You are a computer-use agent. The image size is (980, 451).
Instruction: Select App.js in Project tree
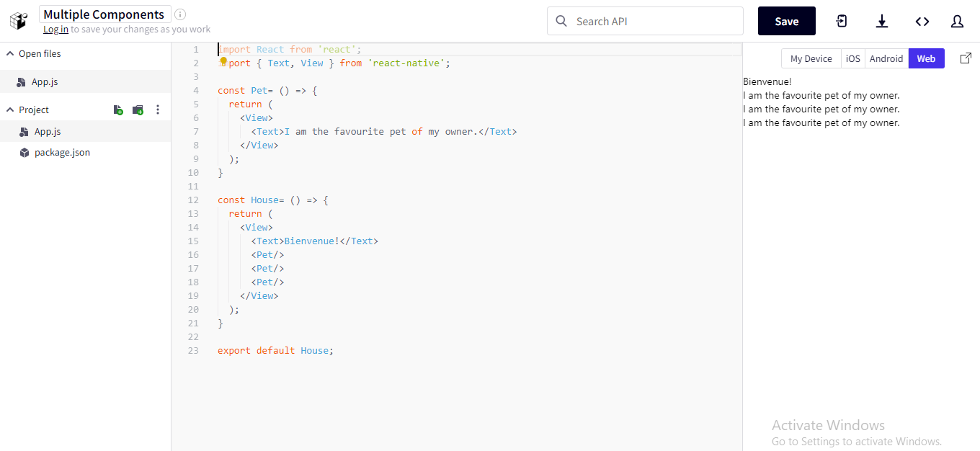coord(85,132)
